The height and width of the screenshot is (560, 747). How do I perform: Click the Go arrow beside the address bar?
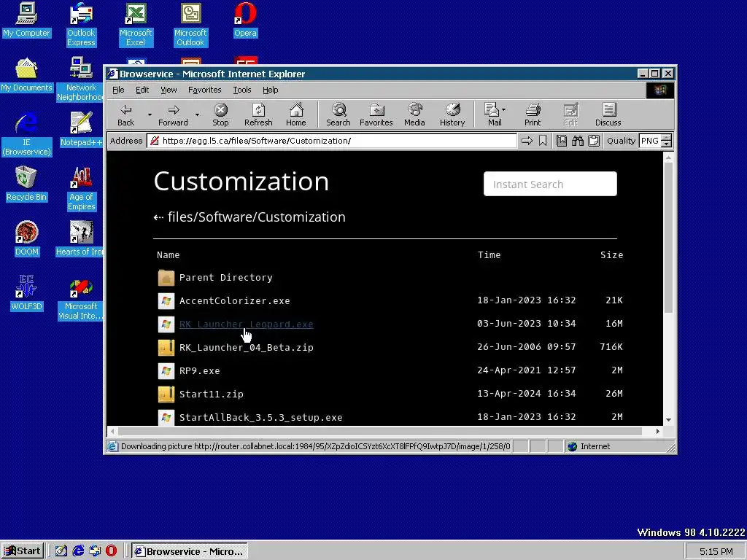click(527, 141)
